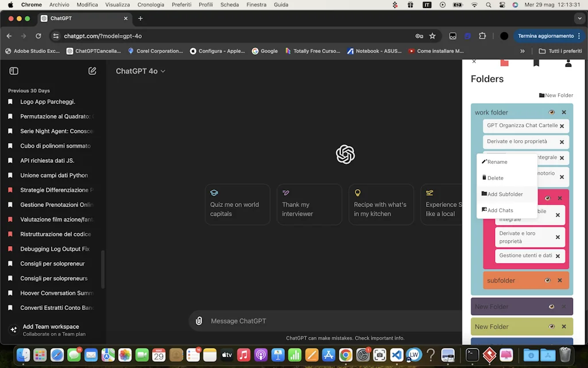Screen dimensions: 588x368
Task: Open a new chat with the compose icon
Action: point(92,71)
